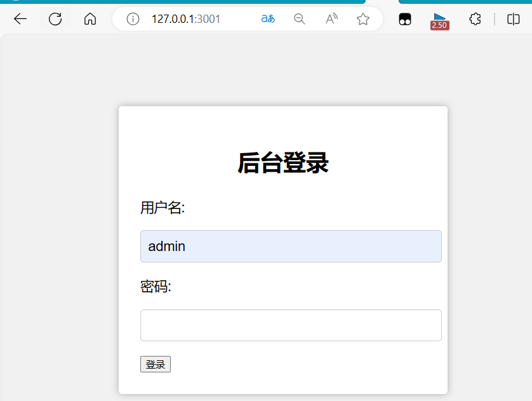The height and width of the screenshot is (401, 532).
Task: Click the 后台登录 heading text
Action: coord(283,163)
